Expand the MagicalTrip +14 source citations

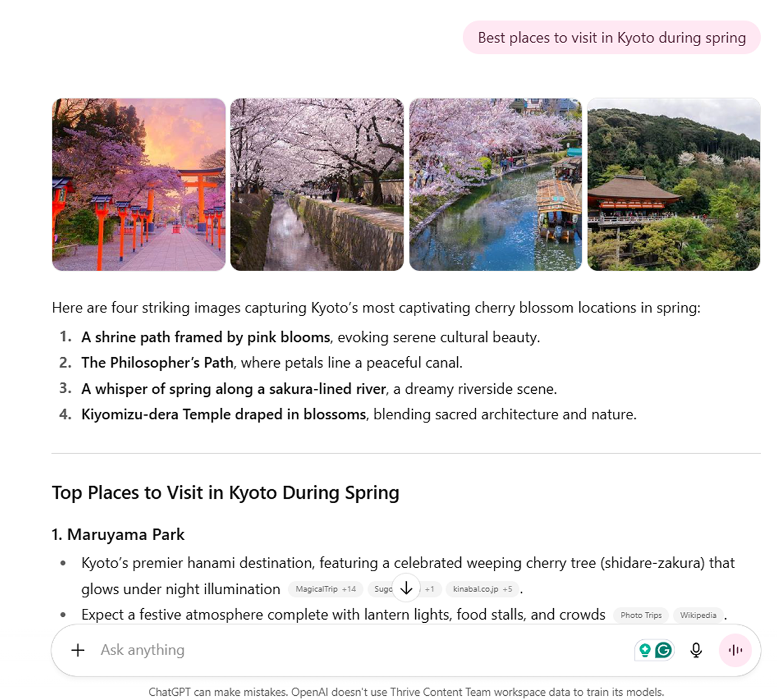[x=325, y=589]
